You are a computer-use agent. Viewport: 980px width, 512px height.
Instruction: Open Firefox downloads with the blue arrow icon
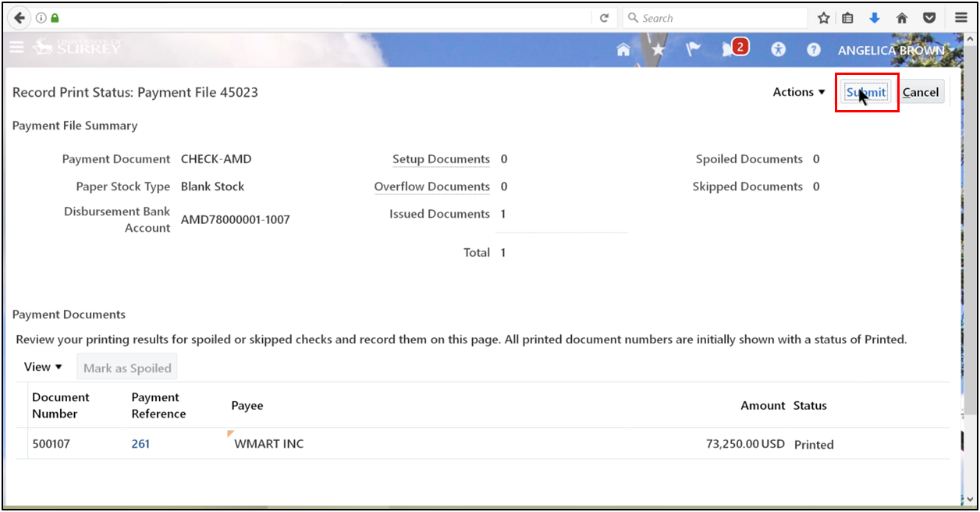click(x=874, y=17)
